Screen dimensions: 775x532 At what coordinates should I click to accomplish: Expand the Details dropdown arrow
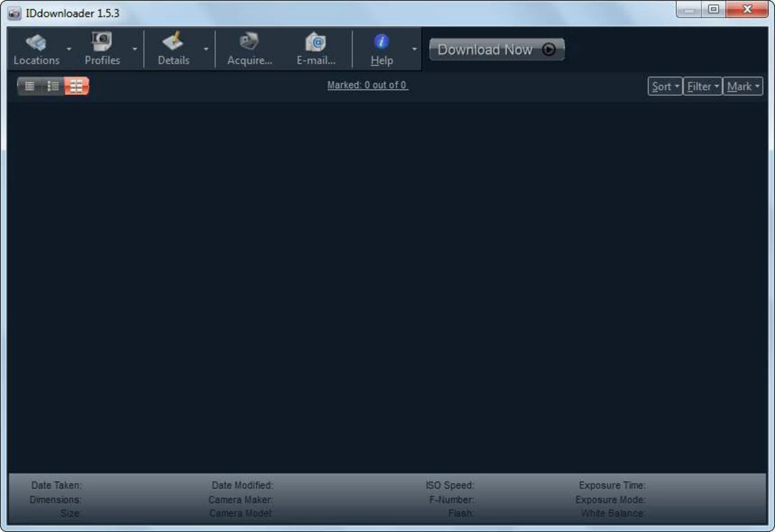[206, 49]
